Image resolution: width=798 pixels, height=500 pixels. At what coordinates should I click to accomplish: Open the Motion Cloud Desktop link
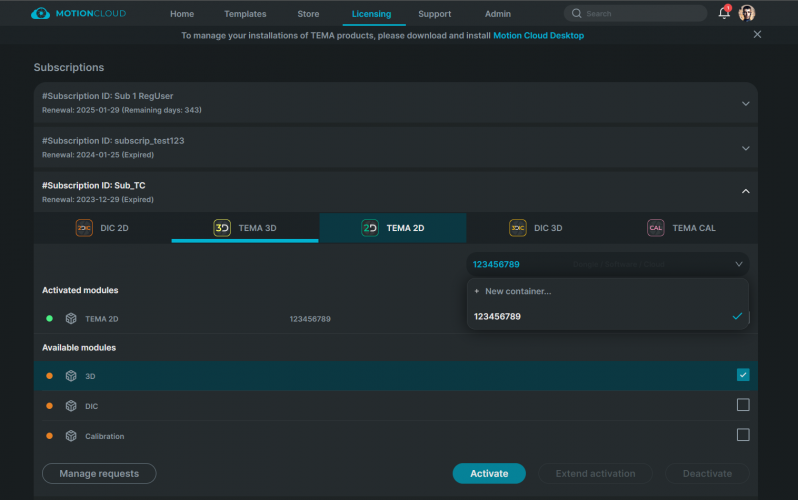(x=538, y=36)
